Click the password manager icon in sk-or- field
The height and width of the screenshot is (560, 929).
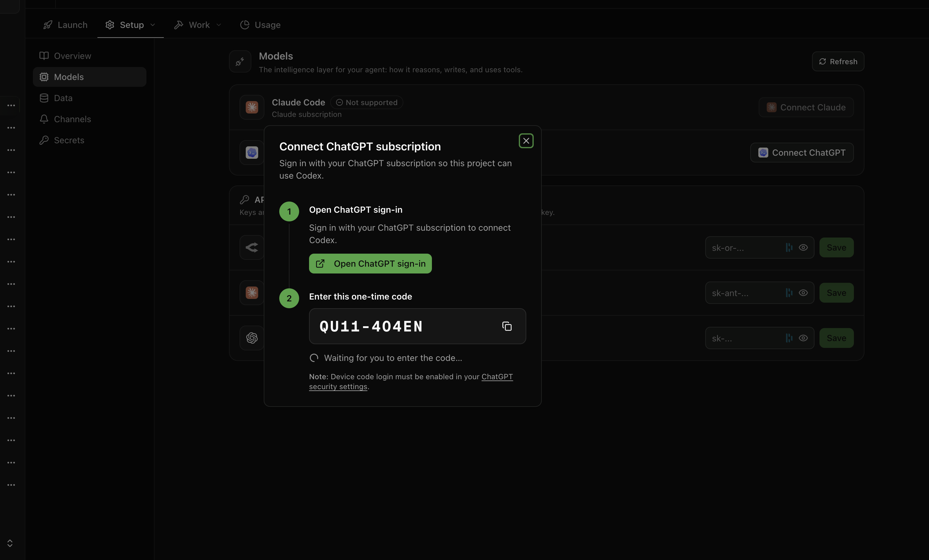(x=789, y=247)
